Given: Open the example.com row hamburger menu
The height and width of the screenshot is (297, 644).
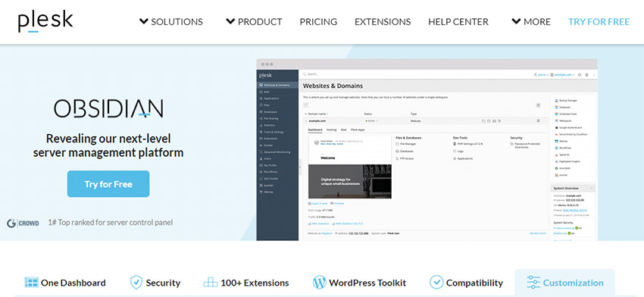Looking at the screenshot, I should click(x=539, y=120).
